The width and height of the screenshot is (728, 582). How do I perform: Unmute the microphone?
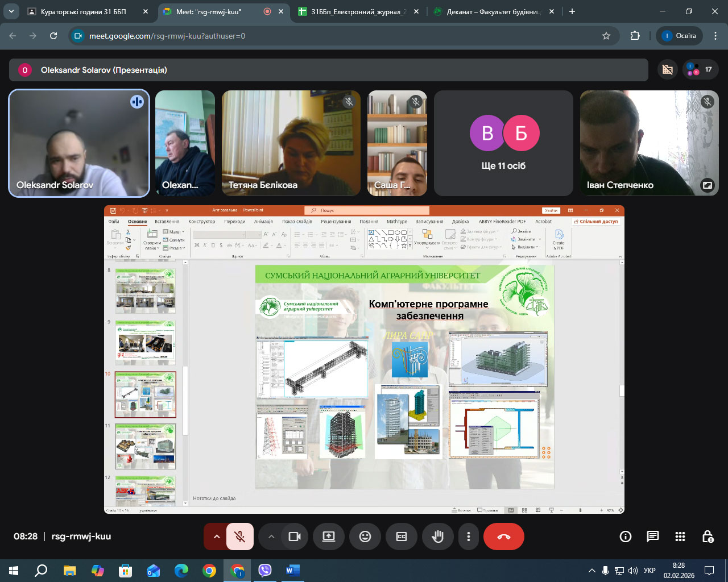coord(240,537)
